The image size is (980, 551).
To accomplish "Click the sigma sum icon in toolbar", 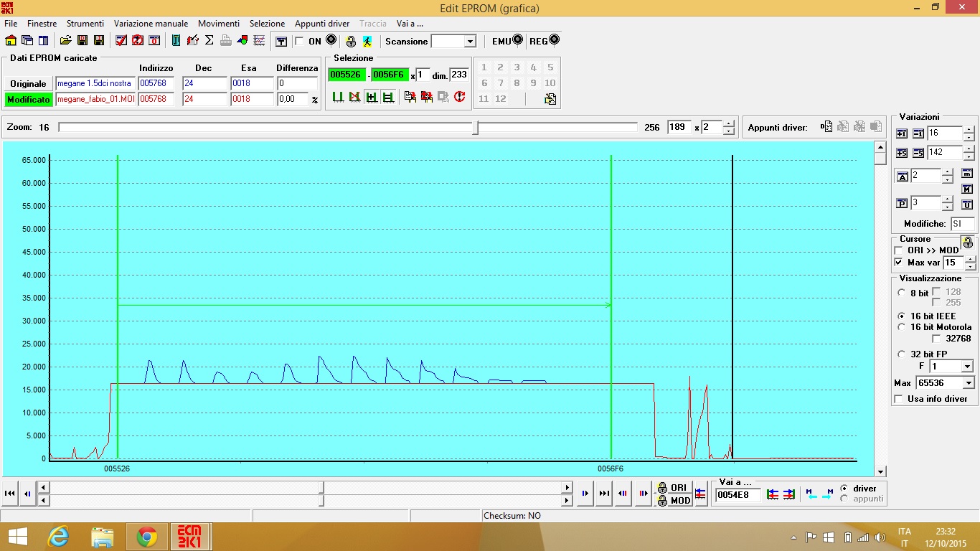I will (x=209, y=41).
